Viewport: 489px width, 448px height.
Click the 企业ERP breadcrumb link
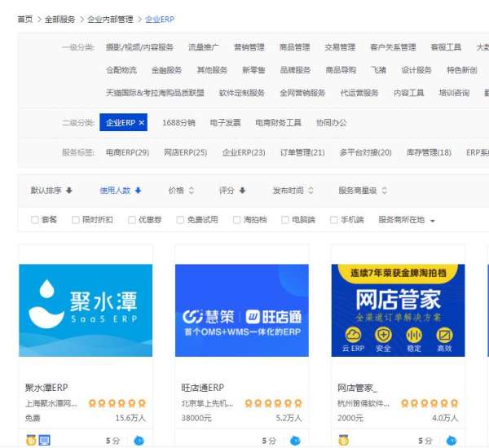[160, 20]
